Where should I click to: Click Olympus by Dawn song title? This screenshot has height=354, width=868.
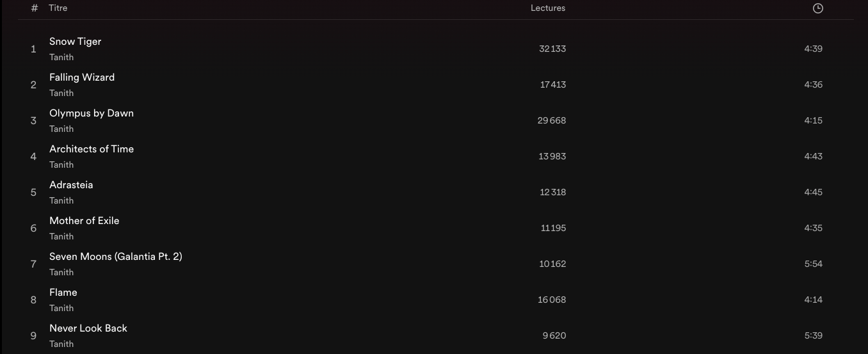(92, 113)
